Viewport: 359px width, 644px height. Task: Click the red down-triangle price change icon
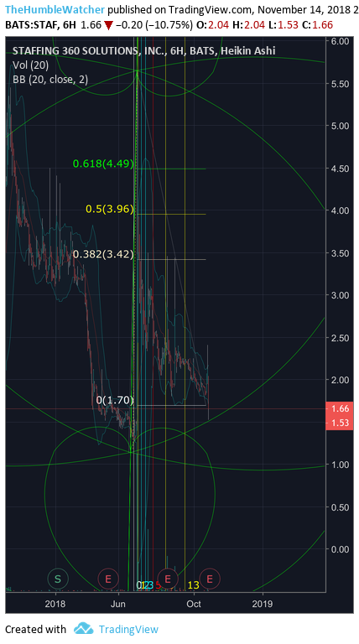(x=108, y=26)
